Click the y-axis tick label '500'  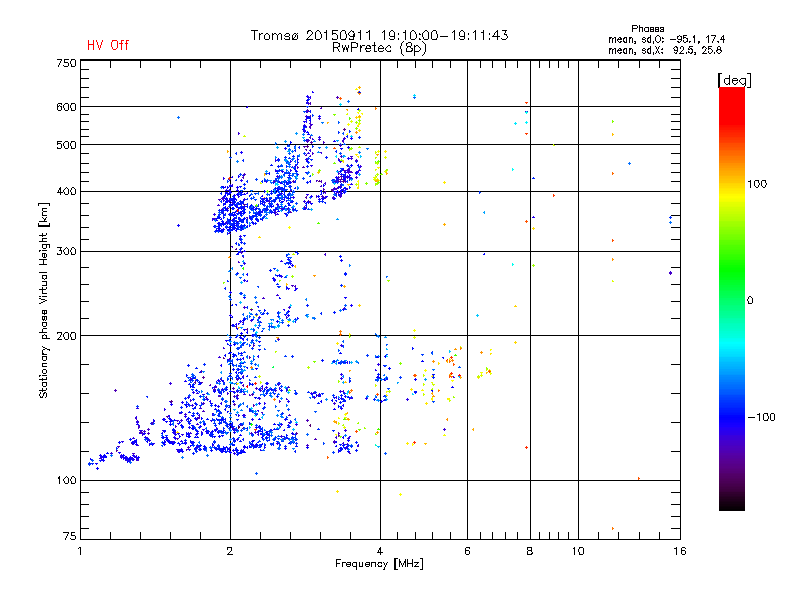coord(66,145)
